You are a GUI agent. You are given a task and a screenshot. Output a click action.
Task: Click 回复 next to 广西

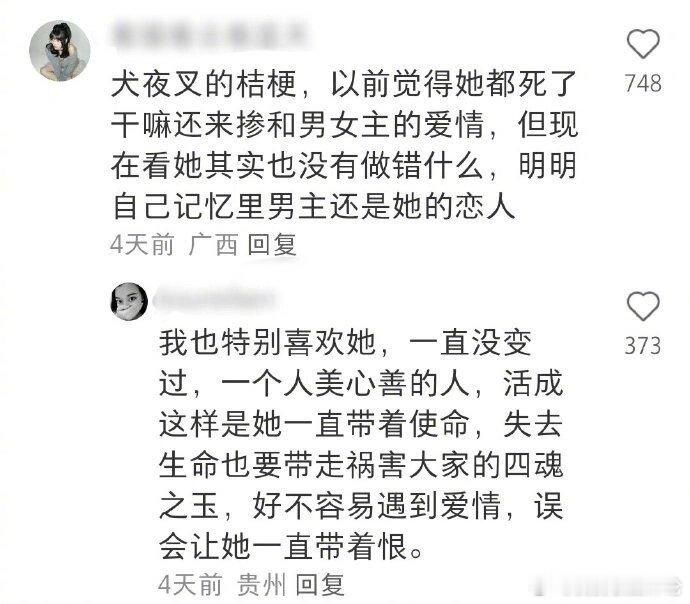pyautogui.click(x=272, y=245)
